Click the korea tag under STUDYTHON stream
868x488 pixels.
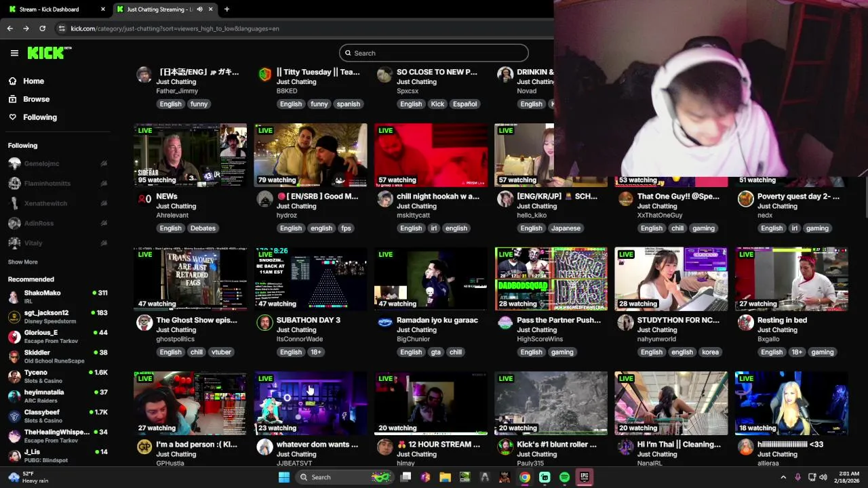(710, 352)
